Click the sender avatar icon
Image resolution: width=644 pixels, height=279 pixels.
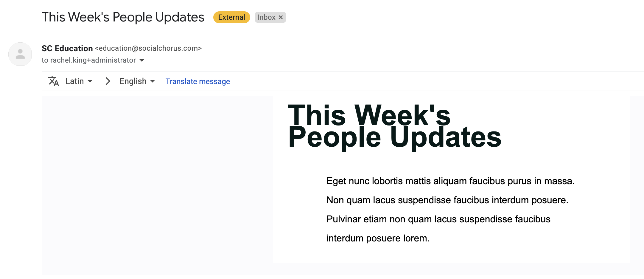pos(20,54)
